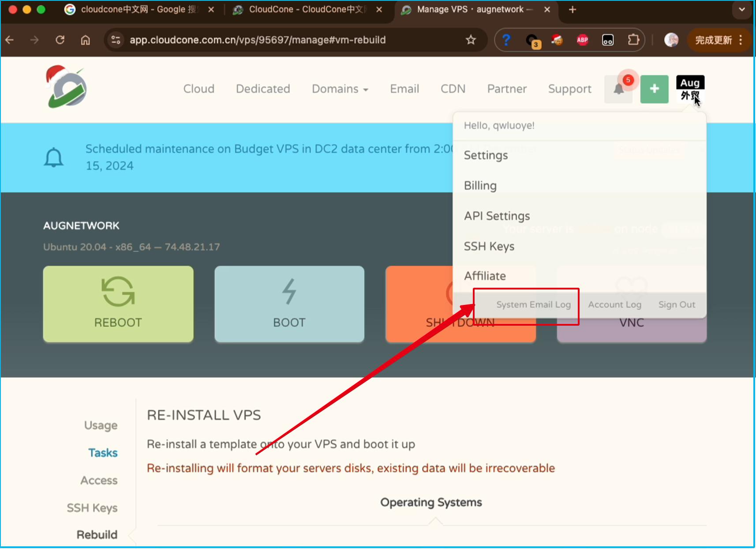
Task: Open the Access sidebar section
Action: coord(99,481)
